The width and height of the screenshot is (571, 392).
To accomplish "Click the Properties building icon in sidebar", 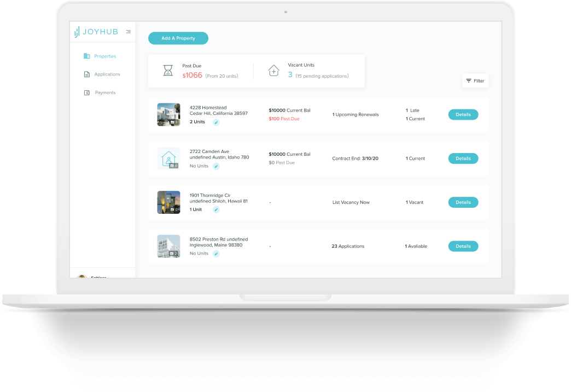I will pyautogui.click(x=86, y=56).
